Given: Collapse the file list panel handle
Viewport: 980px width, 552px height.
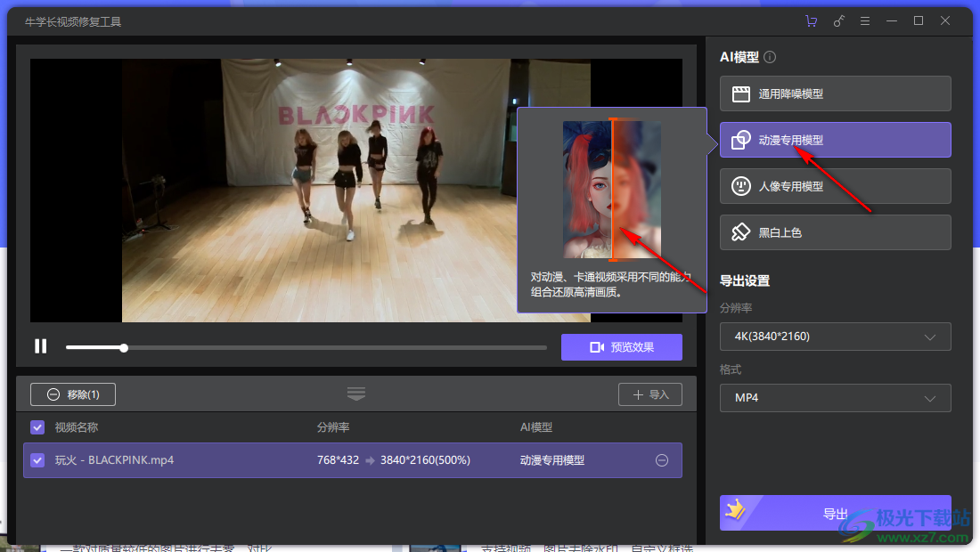Looking at the screenshot, I should [356, 394].
